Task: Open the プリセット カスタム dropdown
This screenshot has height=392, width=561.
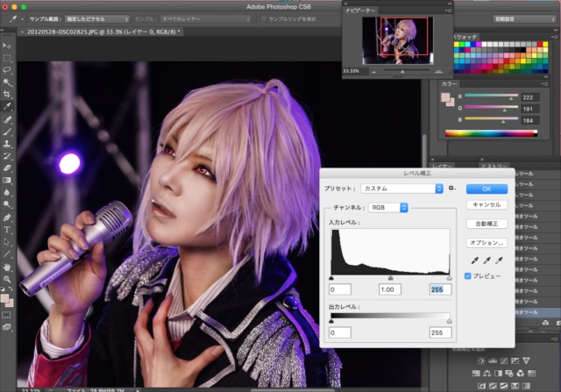Action: pos(401,189)
